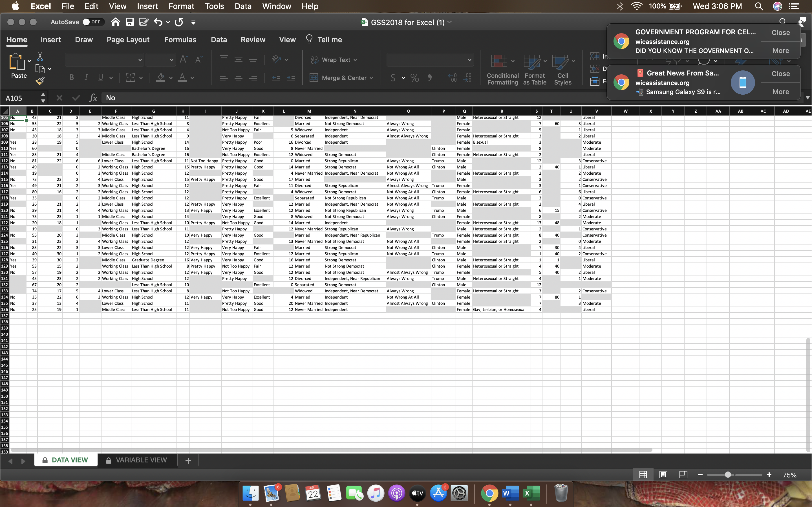This screenshot has width=812, height=507.
Task: Switch to Page Layout view icon
Action: click(663, 475)
